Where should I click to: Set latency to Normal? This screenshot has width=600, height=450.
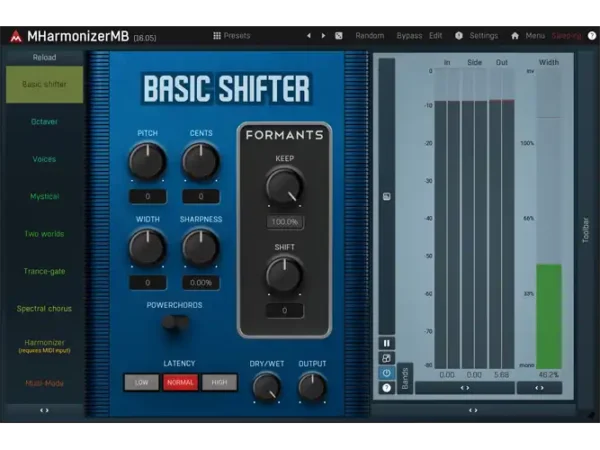[180, 382]
